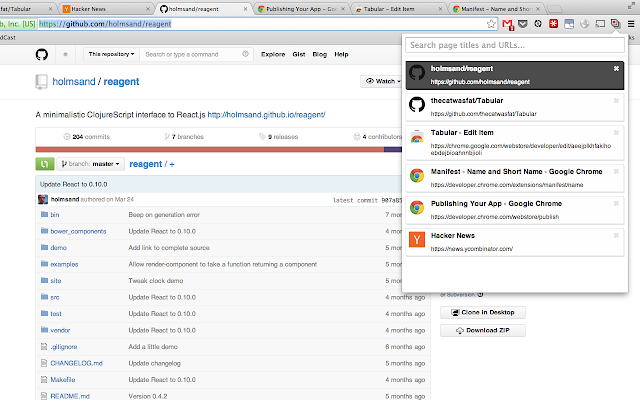Select thecatwasfat/Tabular entry in tab list
The image size is (640, 400).
click(x=515, y=107)
